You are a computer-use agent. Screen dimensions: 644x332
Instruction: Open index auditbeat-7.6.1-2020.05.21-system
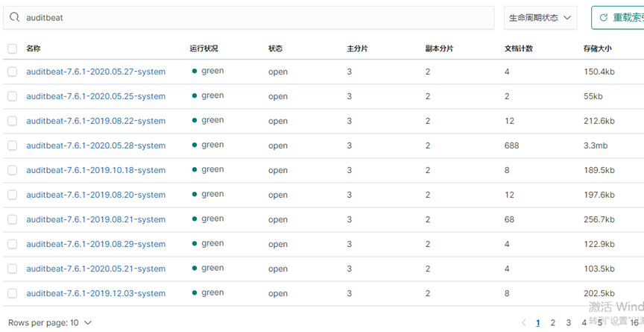click(x=96, y=269)
